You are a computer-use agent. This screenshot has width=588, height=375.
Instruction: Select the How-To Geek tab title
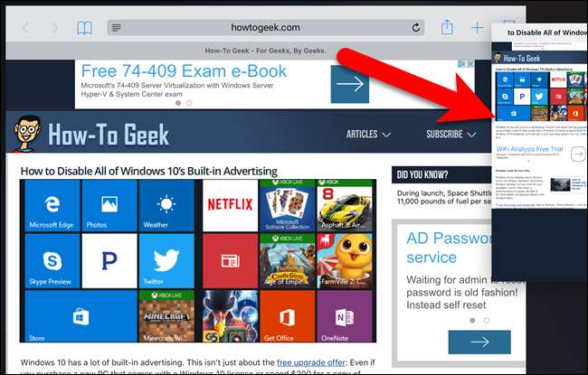(265, 51)
